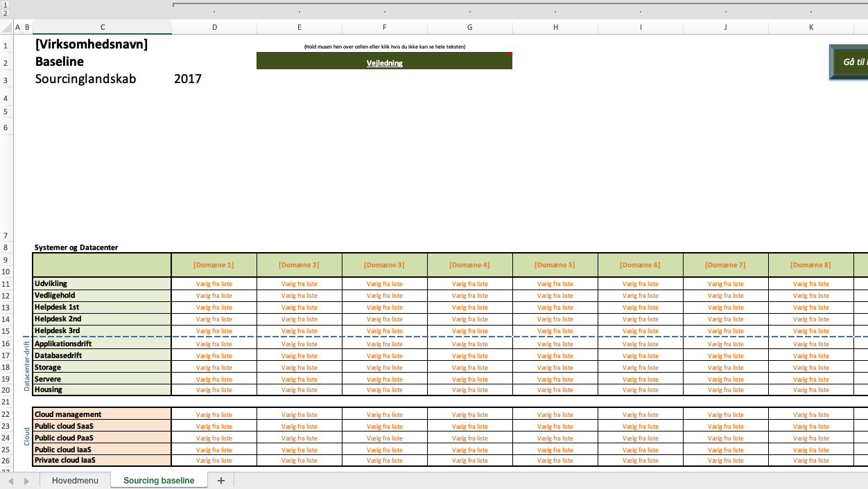Select the [Domæne 5] header cell
The height and width of the screenshot is (489, 868).
pyautogui.click(x=555, y=265)
